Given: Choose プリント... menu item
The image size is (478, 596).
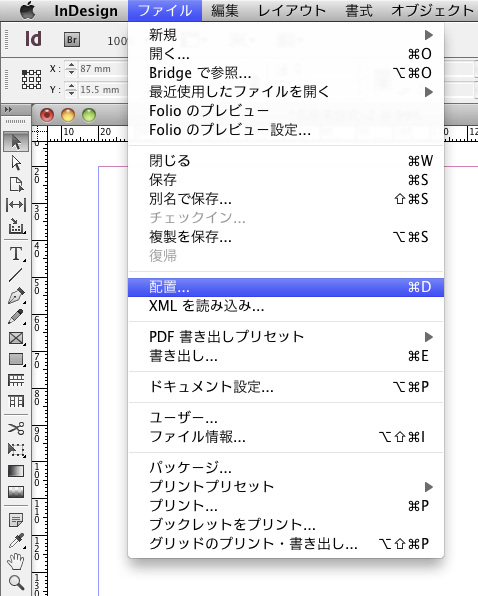Looking at the screenshot, I should 286,506.
